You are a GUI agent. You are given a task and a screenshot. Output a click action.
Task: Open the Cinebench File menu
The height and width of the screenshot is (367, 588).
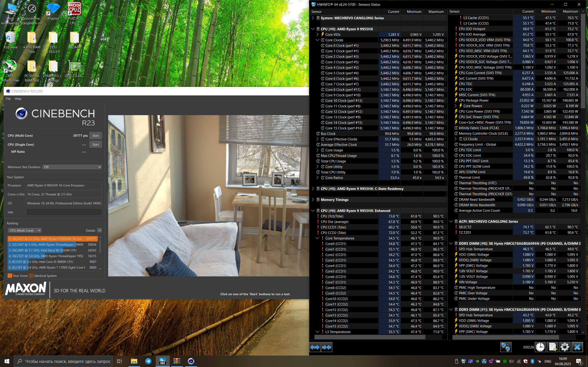pos(8,99)
